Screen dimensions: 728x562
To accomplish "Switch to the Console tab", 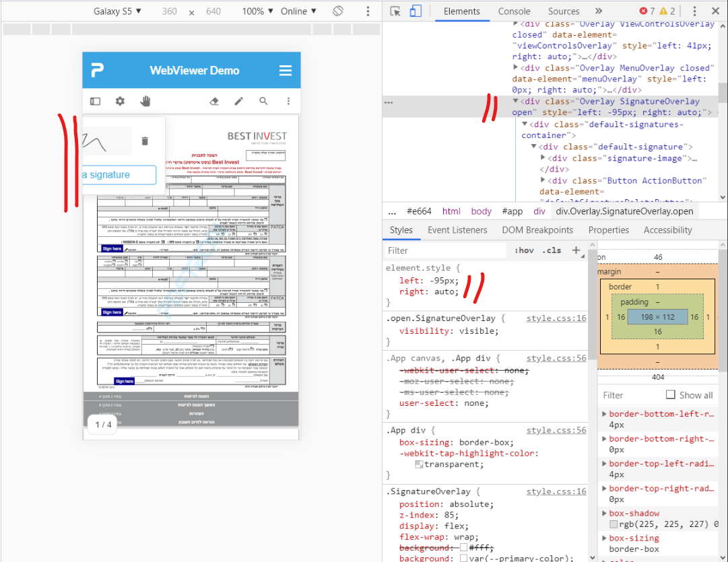I will click(514, 11).
